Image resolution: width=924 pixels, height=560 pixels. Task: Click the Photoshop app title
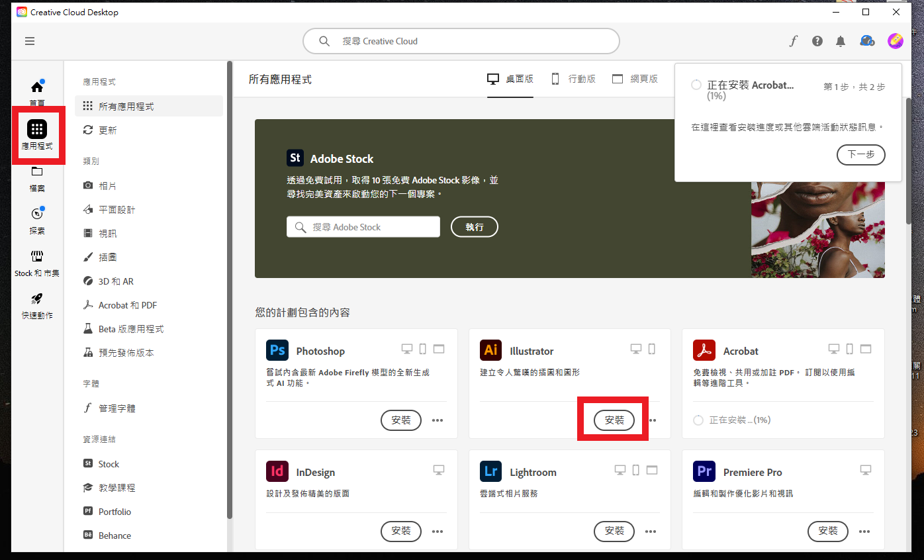click(x=320, y=351)
